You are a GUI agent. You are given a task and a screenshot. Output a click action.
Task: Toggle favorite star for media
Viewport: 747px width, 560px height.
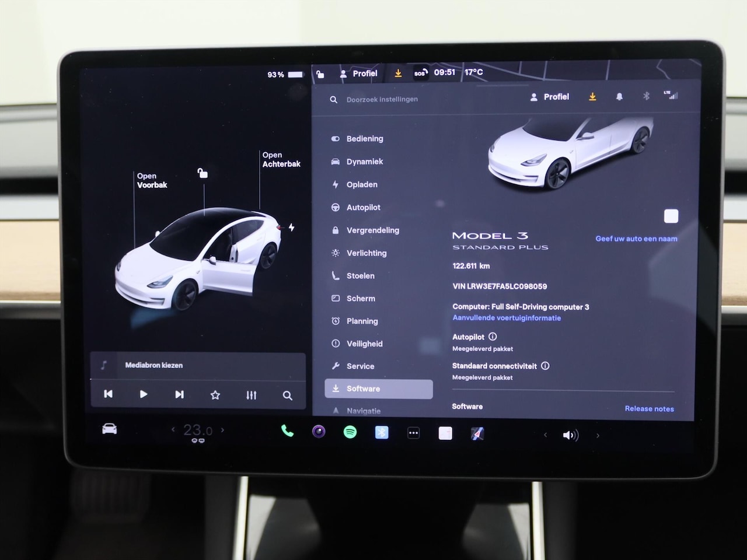[x=215, y=395]
